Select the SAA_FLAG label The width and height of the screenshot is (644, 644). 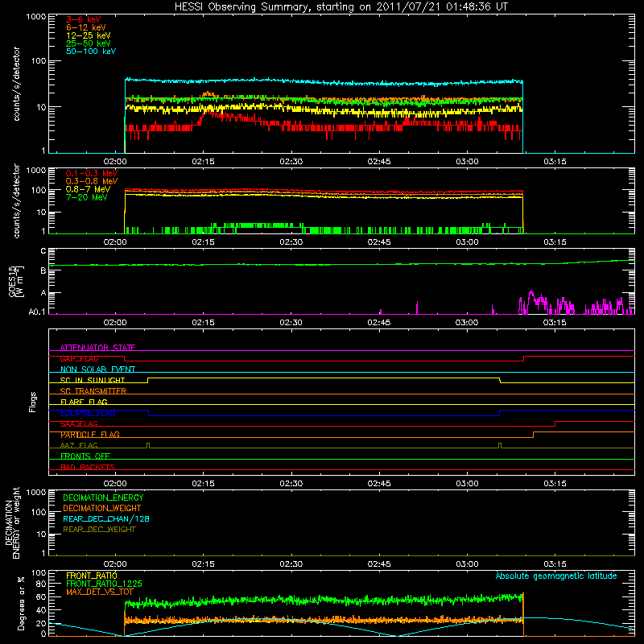click(x=79, y=424)
